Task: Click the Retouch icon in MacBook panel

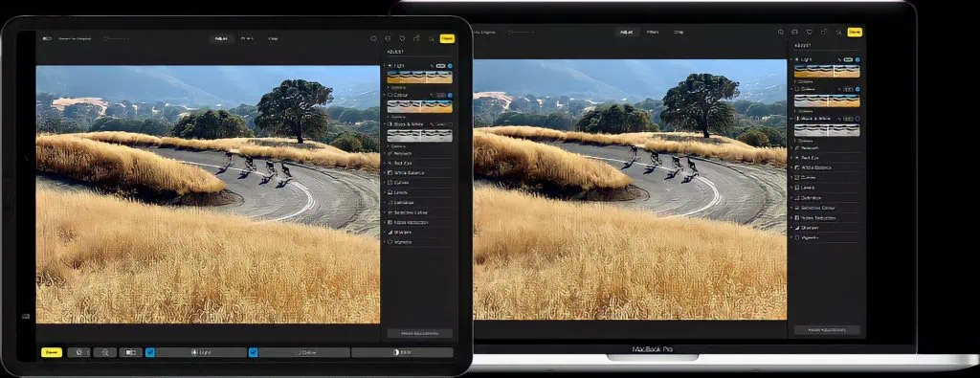Action: point(796,148)
